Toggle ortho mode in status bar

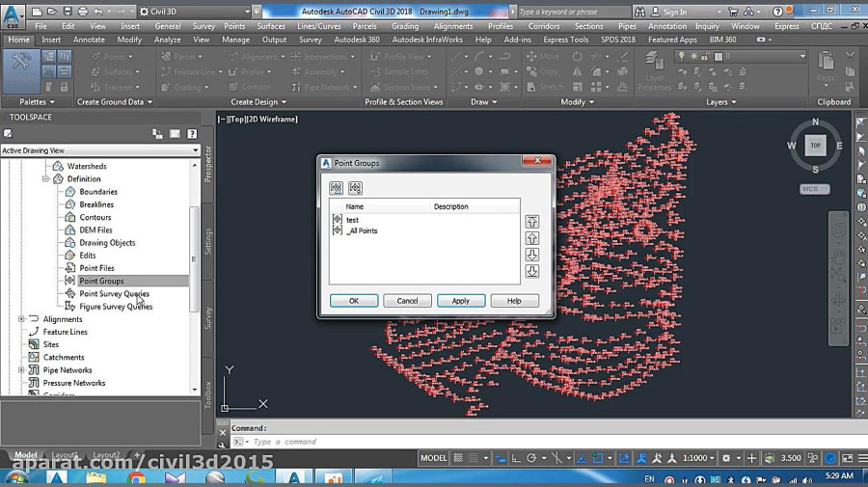[x=516, y=458]
